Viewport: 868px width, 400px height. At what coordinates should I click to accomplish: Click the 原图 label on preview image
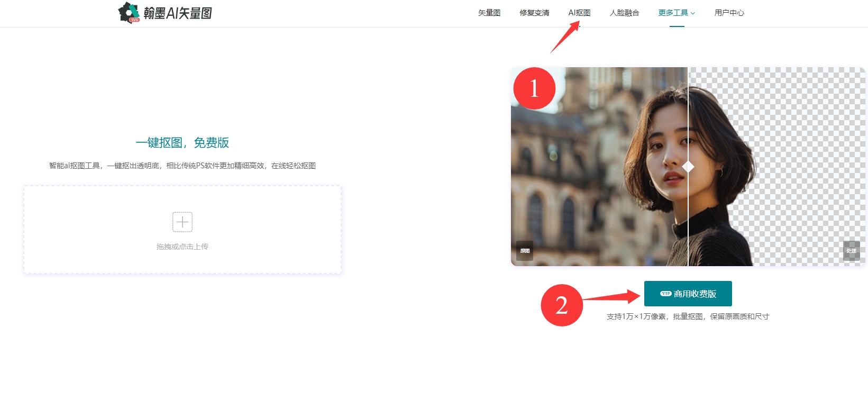coord(525,251)
